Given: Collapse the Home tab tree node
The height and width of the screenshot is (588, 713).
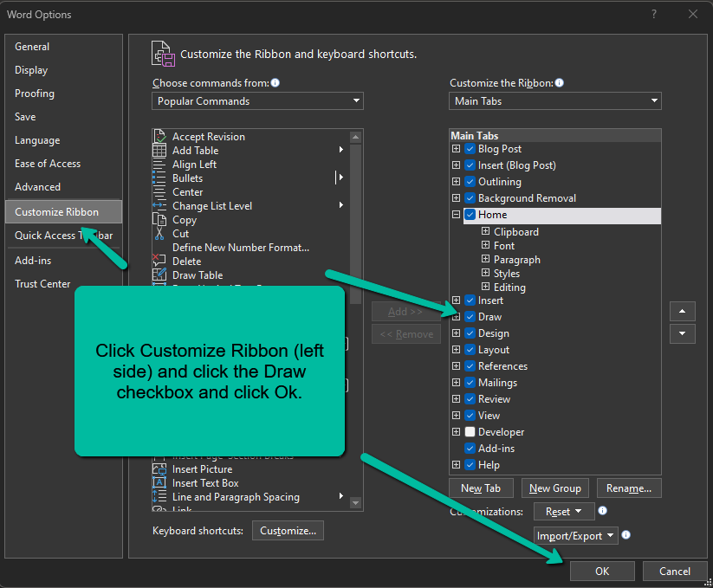Looking at the screenshot, I should (456, 214).
